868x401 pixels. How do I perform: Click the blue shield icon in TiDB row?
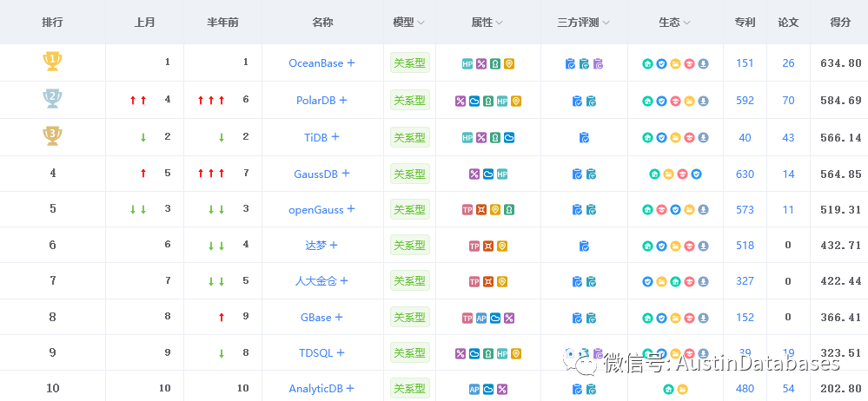[661, 137]
